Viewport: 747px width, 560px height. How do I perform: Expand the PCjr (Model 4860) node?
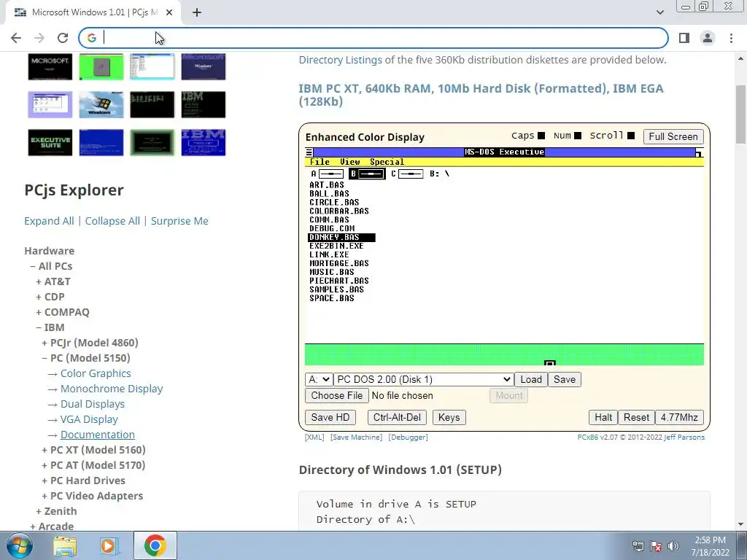[90, 343]
